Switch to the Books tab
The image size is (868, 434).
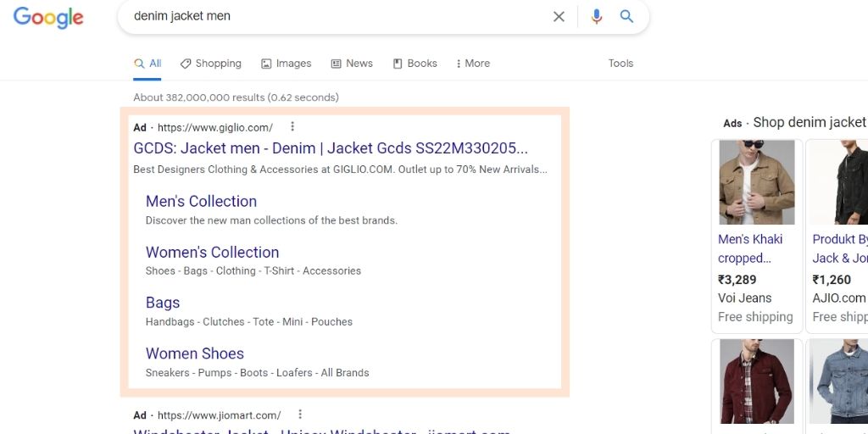tap(415, 64)
